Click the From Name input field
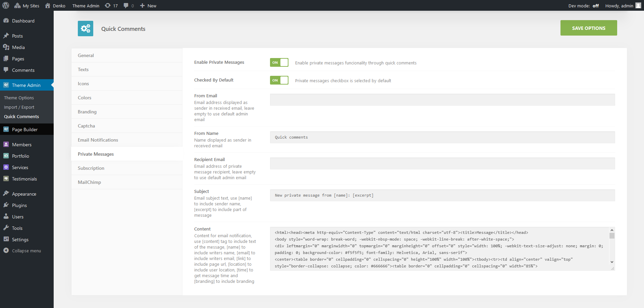This screenshot has height=308, width=644. (x=442, y=137)
